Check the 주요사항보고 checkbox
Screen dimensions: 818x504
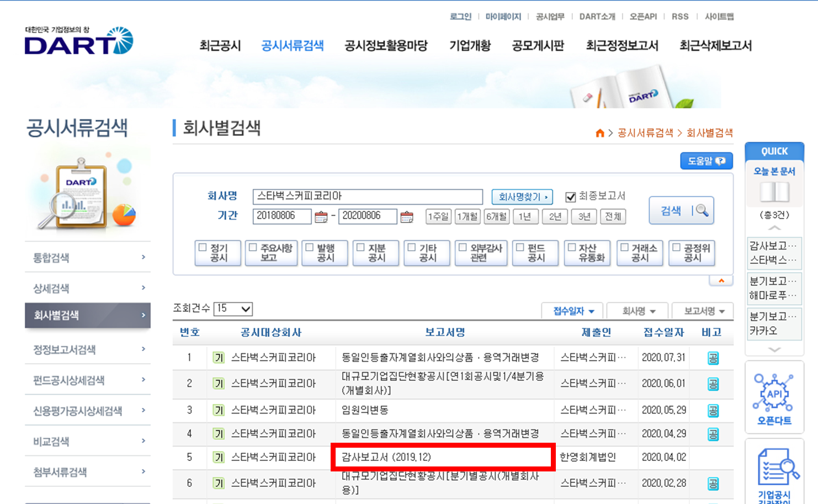click(x=253, y=247)
